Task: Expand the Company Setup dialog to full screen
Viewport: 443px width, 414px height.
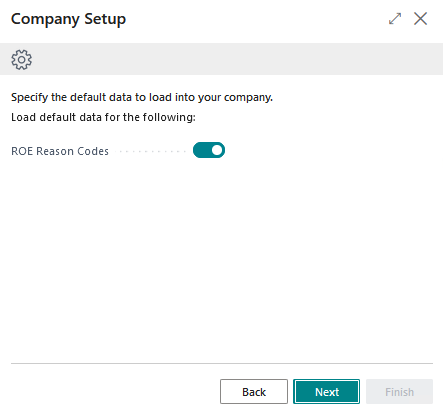Action: (x=395, y=19)
